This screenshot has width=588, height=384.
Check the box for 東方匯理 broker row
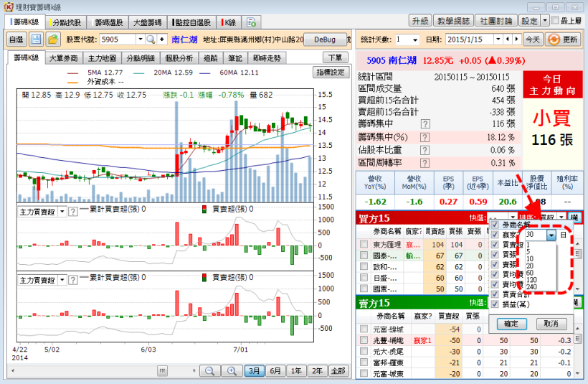tap(365, 245)
